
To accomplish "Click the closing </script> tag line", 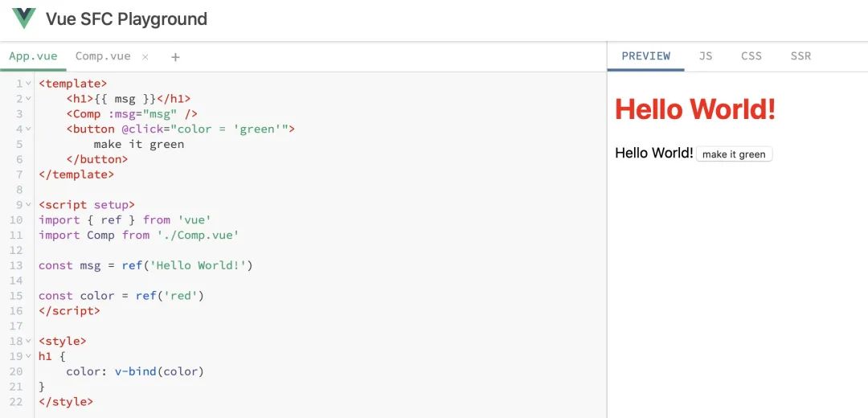I will 69,310.
